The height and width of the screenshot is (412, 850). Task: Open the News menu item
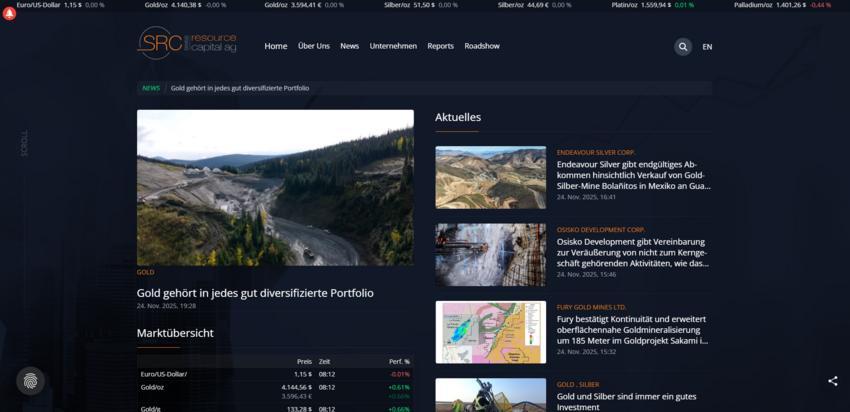[350, 46]
